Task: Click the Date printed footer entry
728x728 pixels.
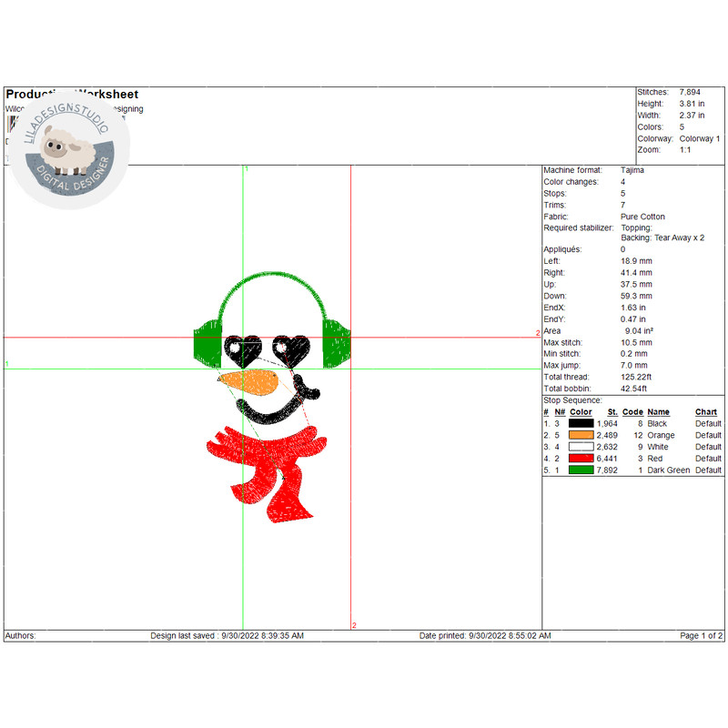Action: (483, 636)
